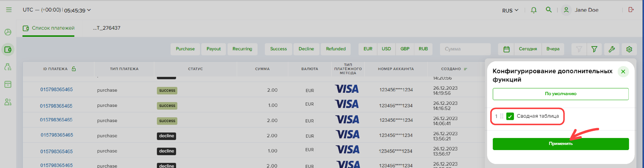
Task: Click the Сумма amount input field
Action: pos(465,49)
